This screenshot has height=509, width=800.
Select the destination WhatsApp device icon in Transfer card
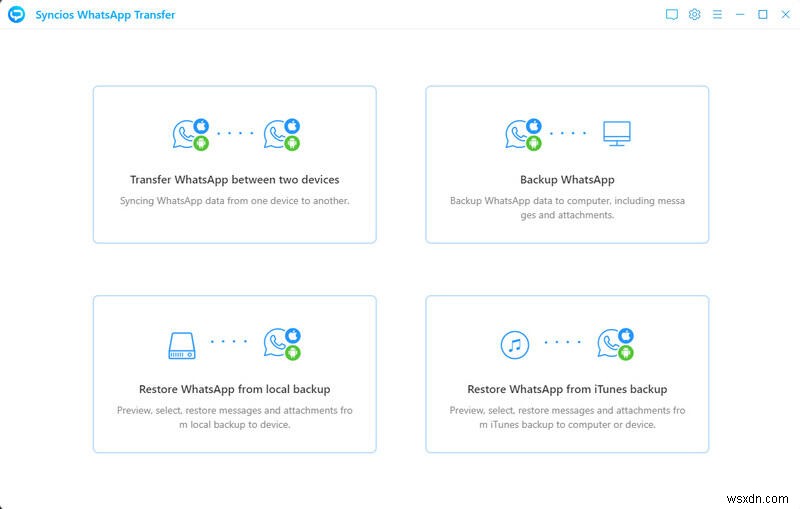[282, 135]
